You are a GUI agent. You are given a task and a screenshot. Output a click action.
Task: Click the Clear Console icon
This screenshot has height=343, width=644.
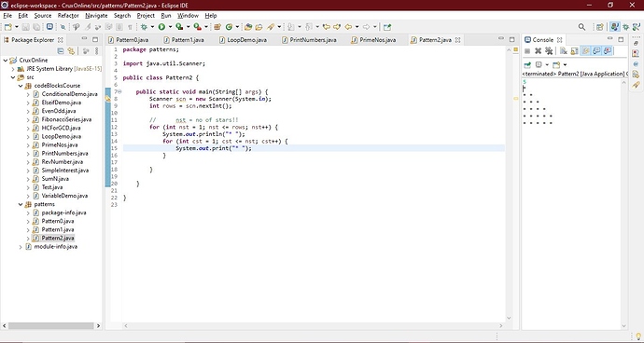pos(564,51)
